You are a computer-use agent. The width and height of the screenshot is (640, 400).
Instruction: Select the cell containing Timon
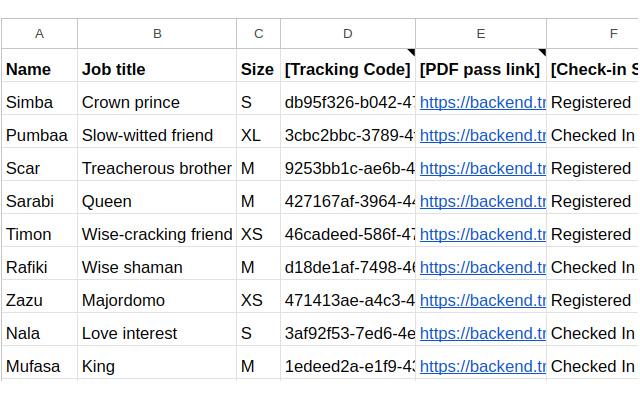(40, 234)
